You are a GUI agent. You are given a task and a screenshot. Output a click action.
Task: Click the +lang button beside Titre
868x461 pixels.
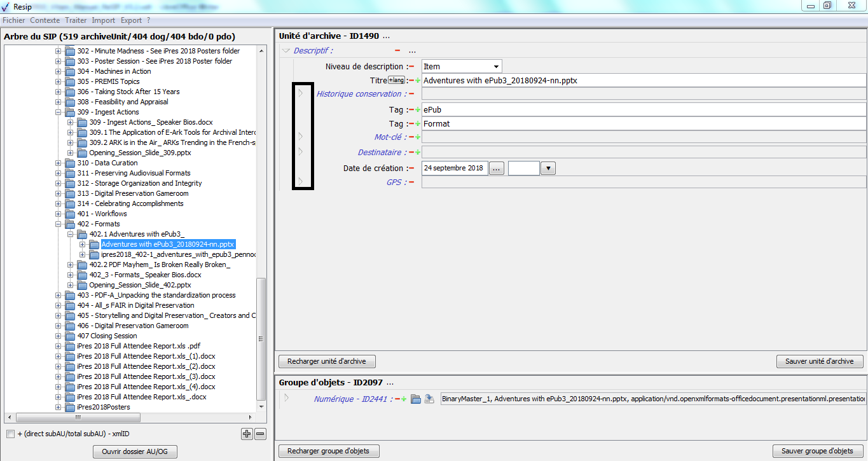pyautogui.click(x=397, y=80)
